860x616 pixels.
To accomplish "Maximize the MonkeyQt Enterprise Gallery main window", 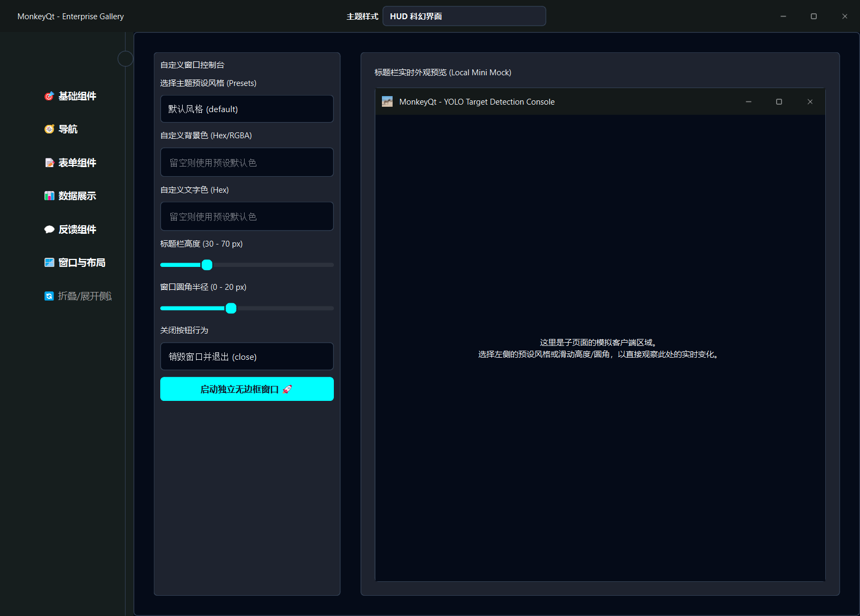I will tap(814, 16).
